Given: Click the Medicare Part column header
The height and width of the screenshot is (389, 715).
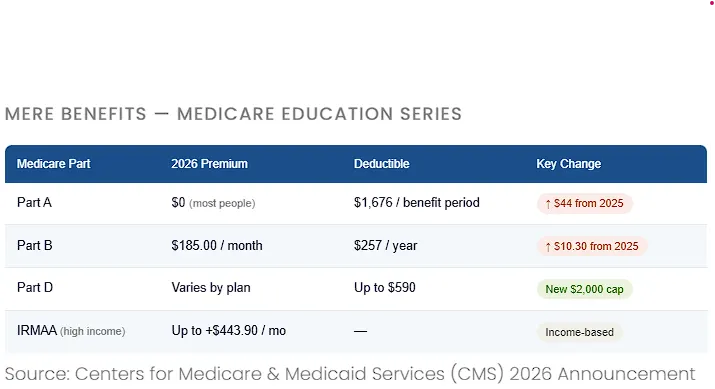Looking at the screenshot, I should point(53,164).
